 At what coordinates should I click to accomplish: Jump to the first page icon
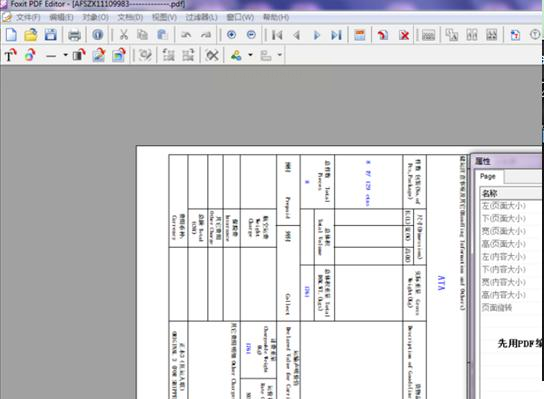click(277, 35)
